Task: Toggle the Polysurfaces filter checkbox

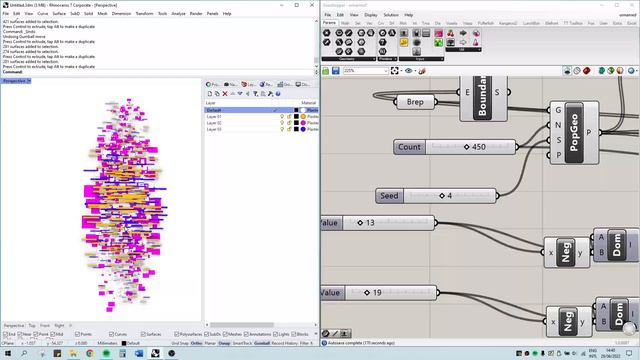Action: click(177, 334)
